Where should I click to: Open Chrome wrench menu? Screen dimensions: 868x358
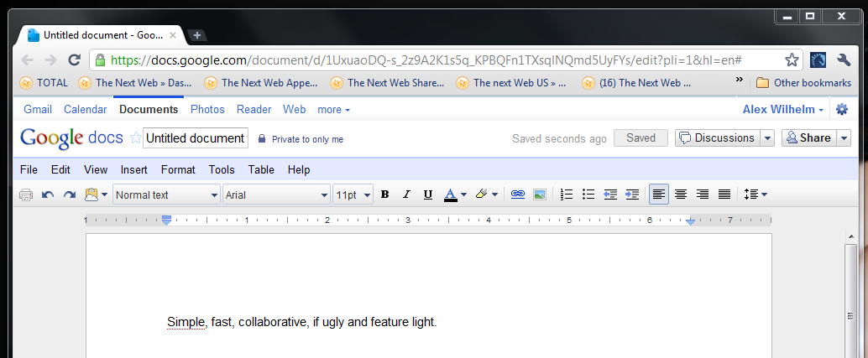tap(844, 60)
